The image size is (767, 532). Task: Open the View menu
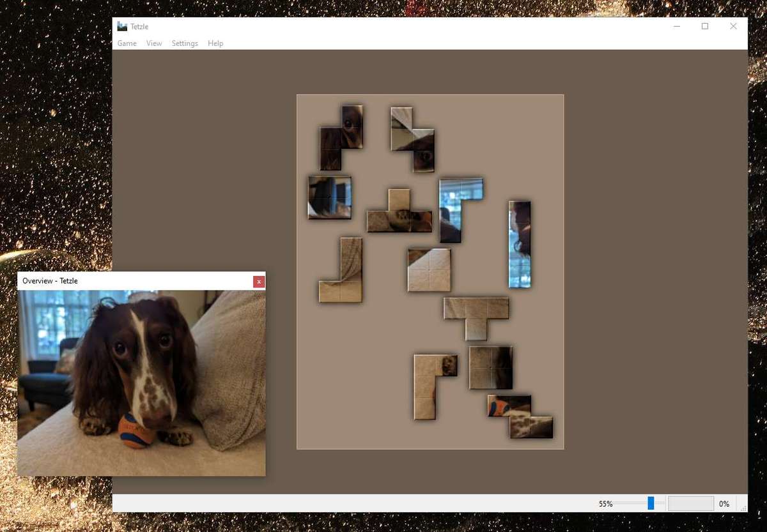(154, 43)
